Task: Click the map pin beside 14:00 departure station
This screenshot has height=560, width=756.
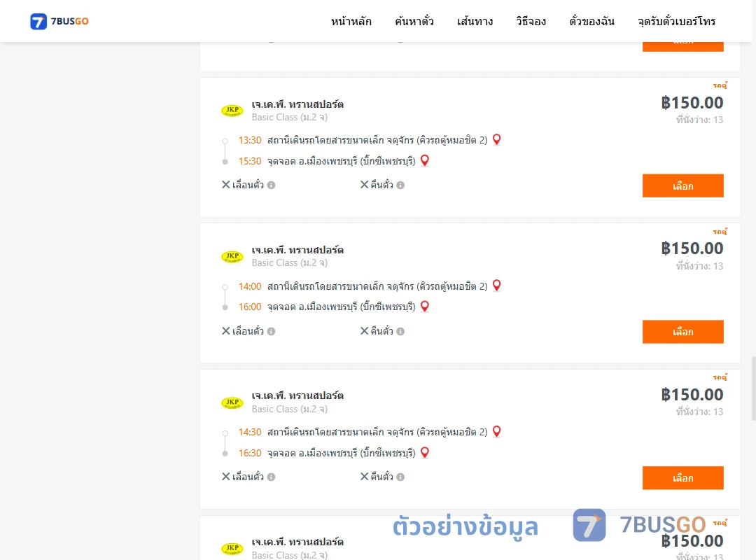Action: click(x=496, y=286)
